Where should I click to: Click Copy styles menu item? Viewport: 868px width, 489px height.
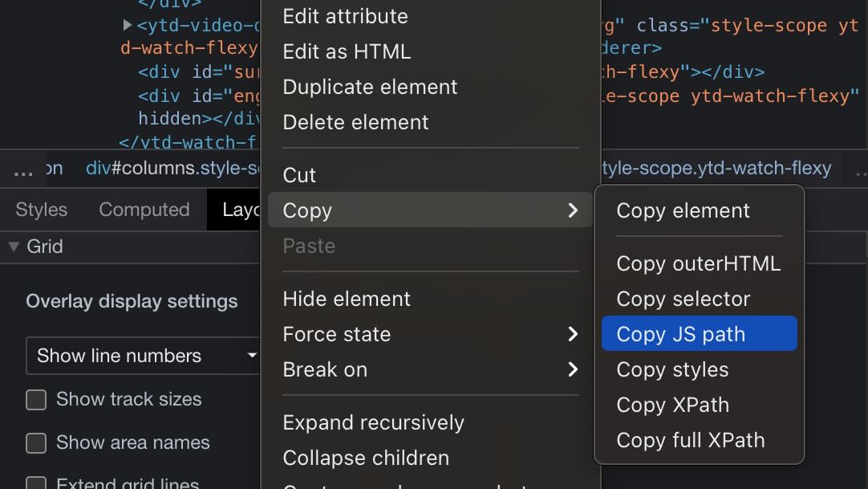tap(672, 369)
